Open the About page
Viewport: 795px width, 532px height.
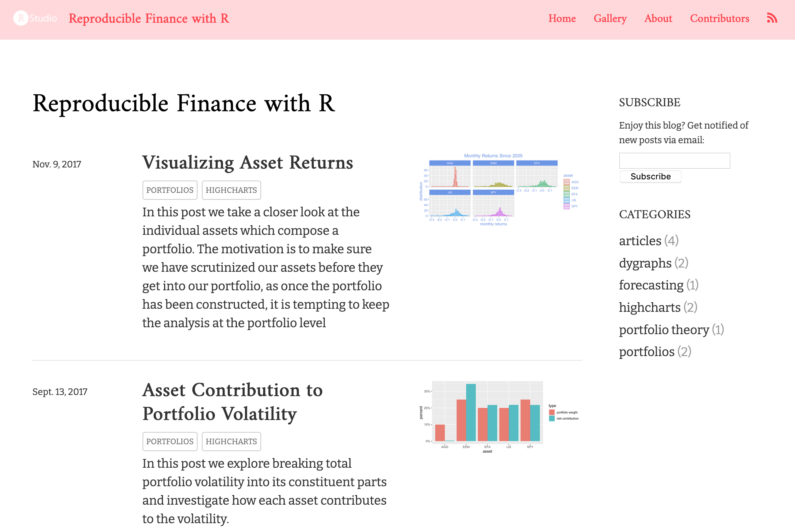[x=658, y=18]
